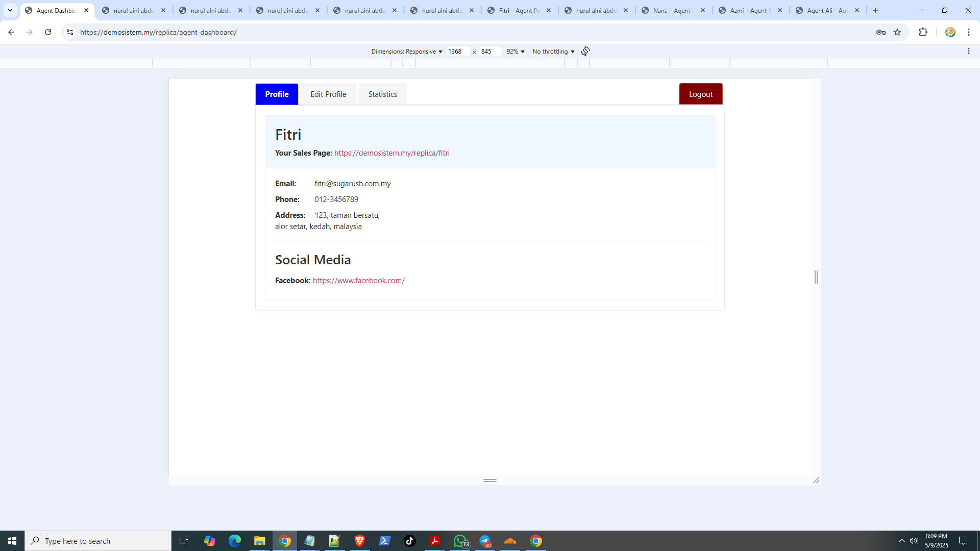Close the Fitri – Agent Page tab
Viewport: 980px width, 551px height.
[549, 10]
